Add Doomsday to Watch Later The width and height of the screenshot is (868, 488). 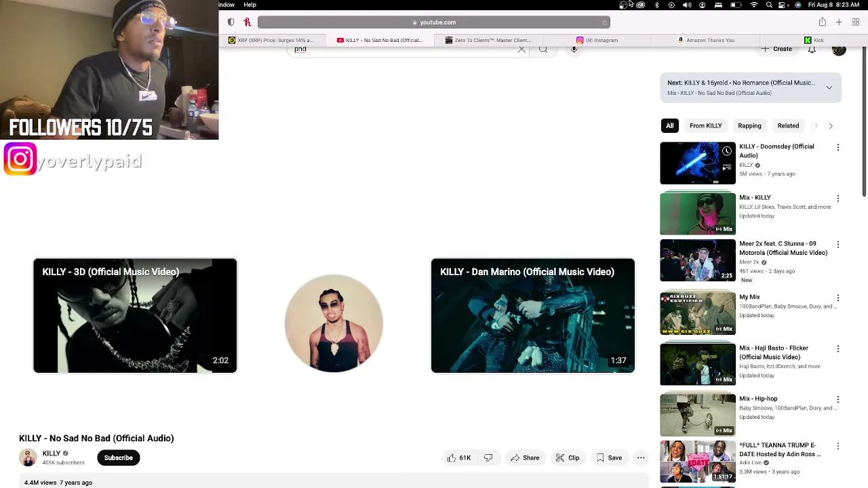pyautogui.click(x=727, y=151)
